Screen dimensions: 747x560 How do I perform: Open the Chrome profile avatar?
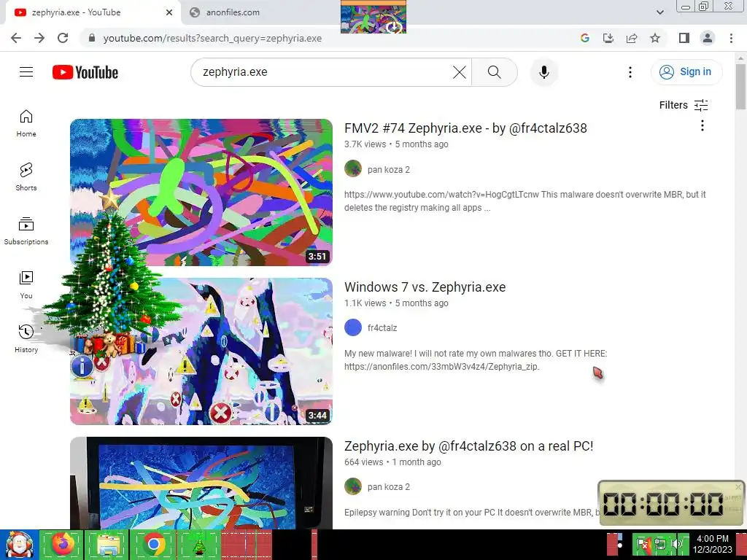pyautogui.click(x=708, y=38)
